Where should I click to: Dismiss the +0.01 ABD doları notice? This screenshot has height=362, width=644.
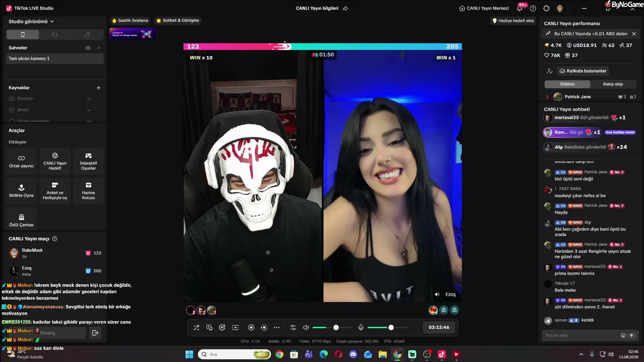click(634, 34)
